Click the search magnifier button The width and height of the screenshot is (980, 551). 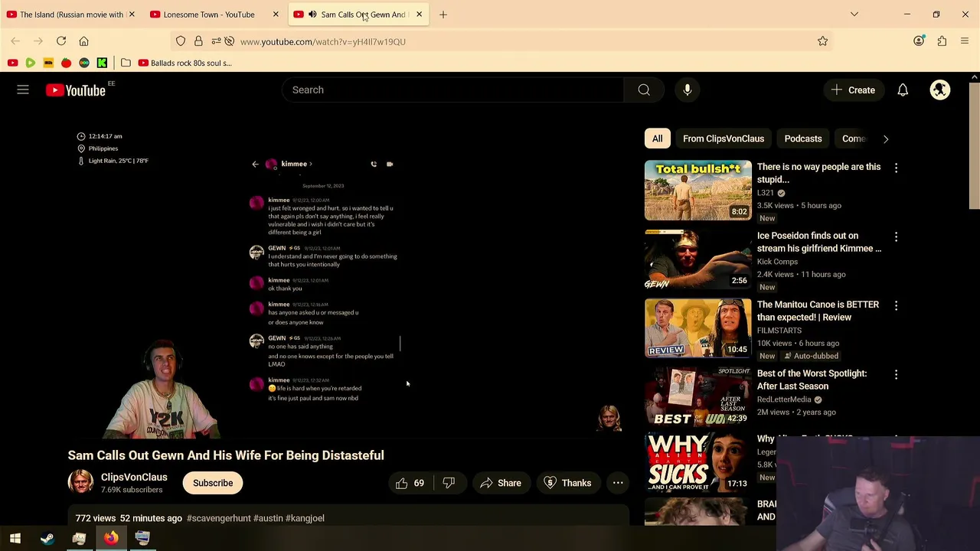tap(644, 90)
